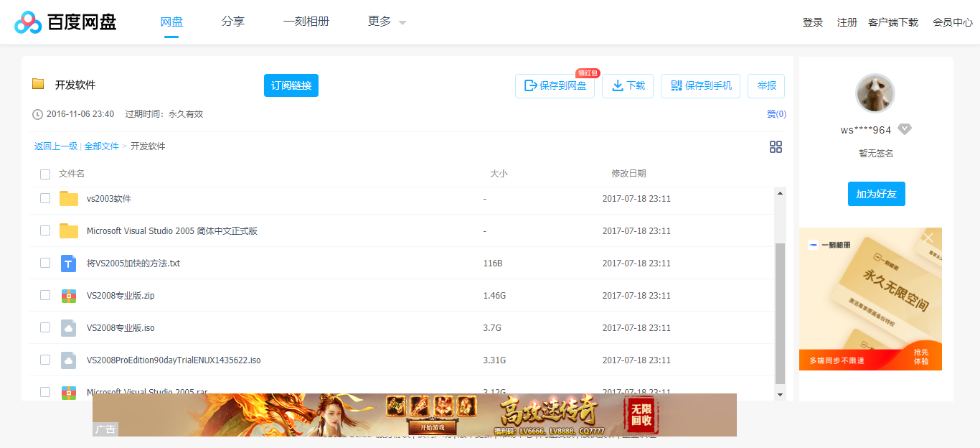Click the zip archive icon for VS2008专业版
This screenshot has height=448, width=980.
coord(68,295)
